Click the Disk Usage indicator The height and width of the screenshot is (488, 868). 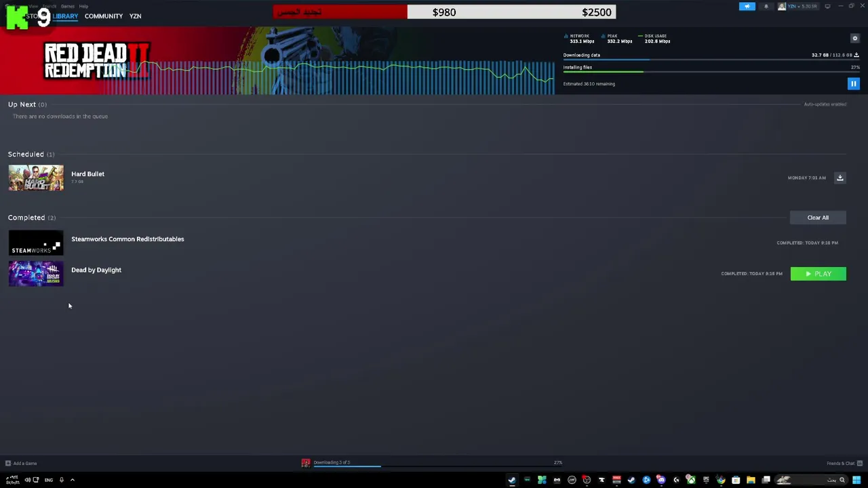654,39
